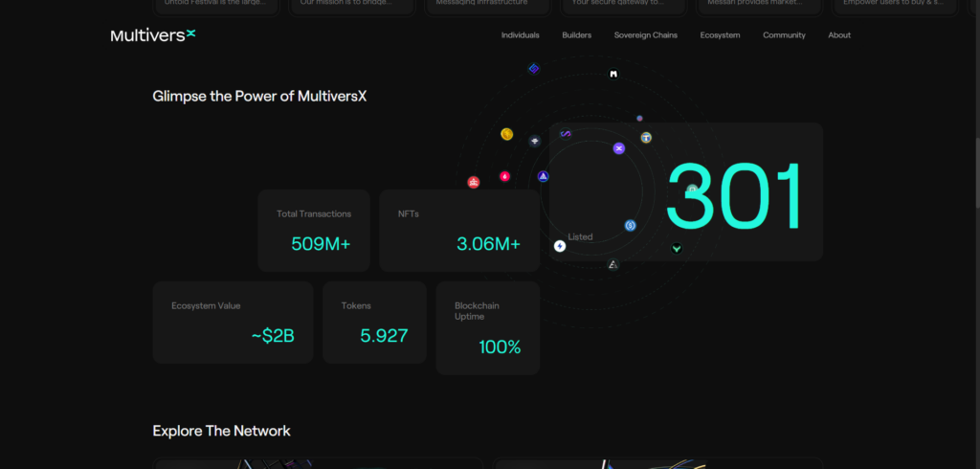Click the Tokens 5.927 stat card
The image size is (980, 469).
tap(375, 322)
